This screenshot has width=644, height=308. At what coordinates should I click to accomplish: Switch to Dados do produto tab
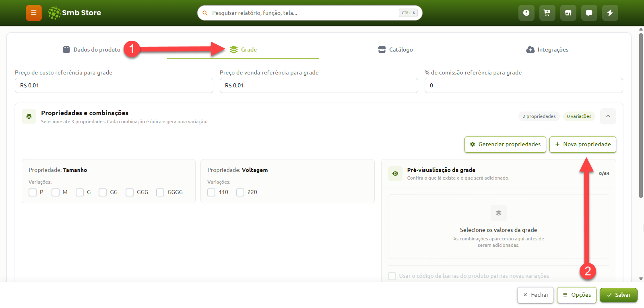[91, 50]
